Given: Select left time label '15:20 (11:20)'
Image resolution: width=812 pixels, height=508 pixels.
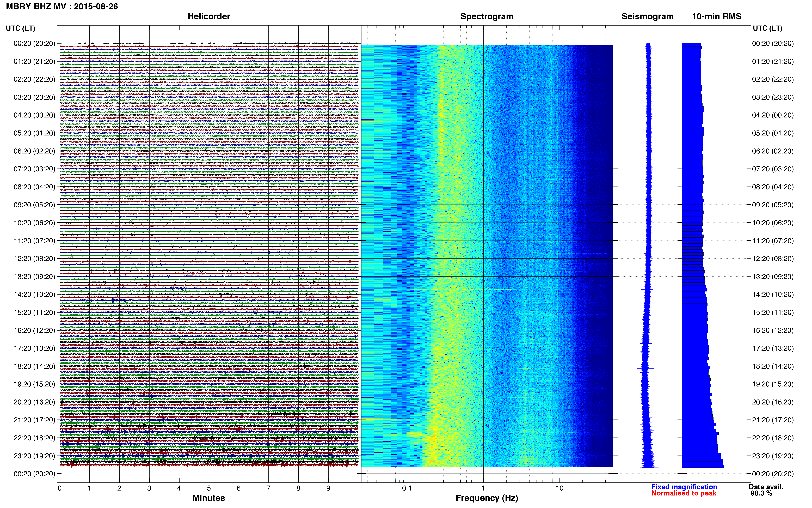Looking at the screenshot, I should click(34, 312).
